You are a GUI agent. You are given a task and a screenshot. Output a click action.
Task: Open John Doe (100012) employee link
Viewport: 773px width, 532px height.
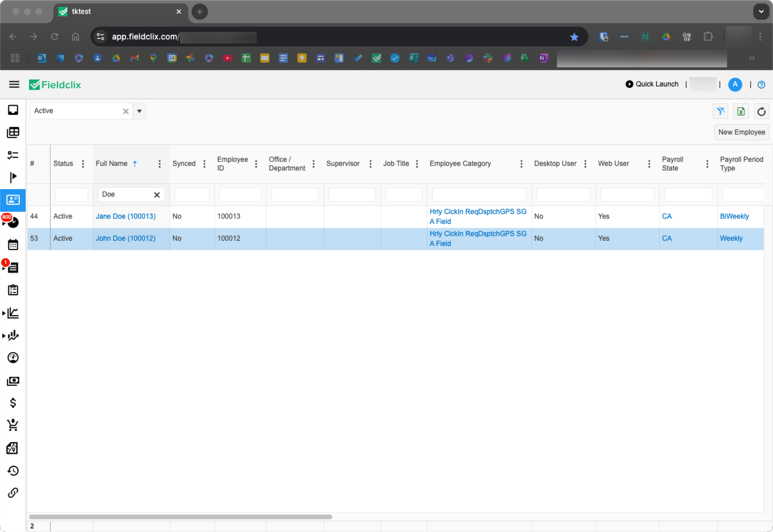[x=125, y=238]
